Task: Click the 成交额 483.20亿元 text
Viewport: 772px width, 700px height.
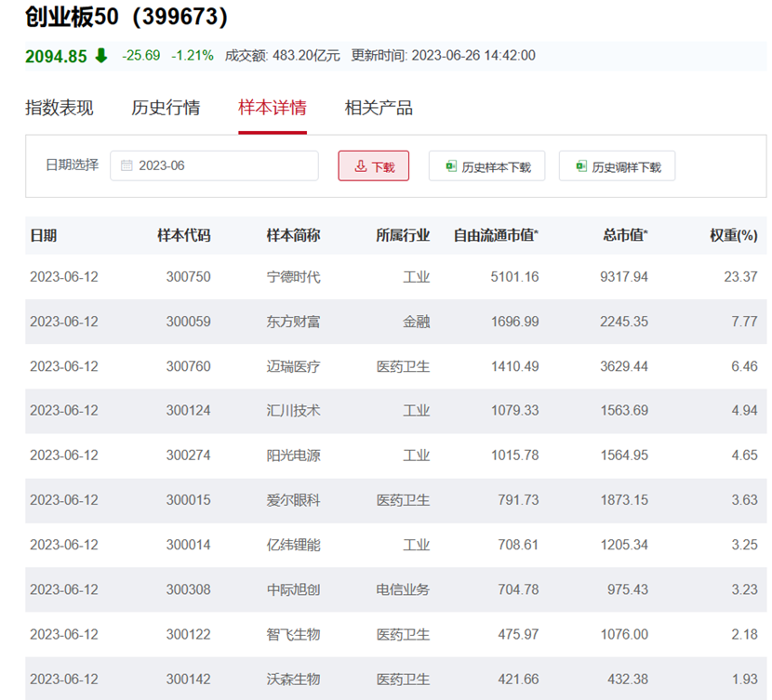Action: pos(282,56)
